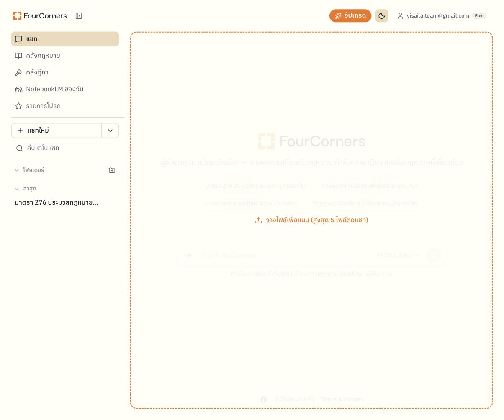Click the FourCorners logo in the header
The image size is (504, 420).
pos(40,16)
